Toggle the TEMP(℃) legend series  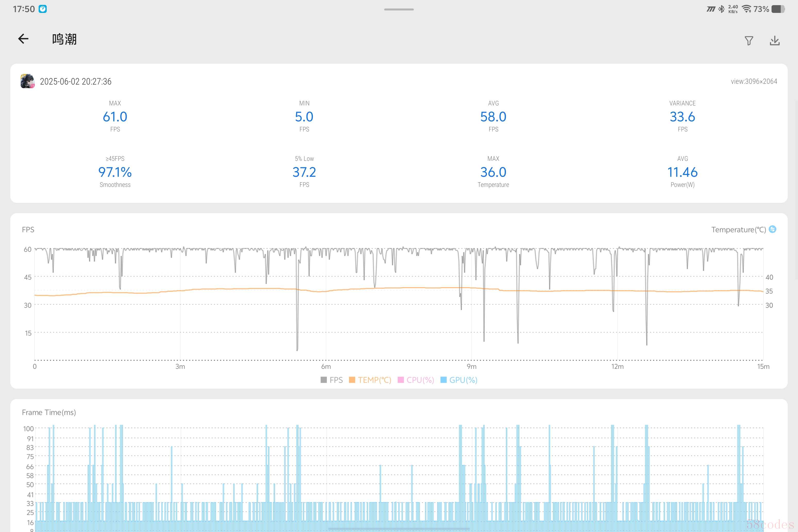click(374, 380)
